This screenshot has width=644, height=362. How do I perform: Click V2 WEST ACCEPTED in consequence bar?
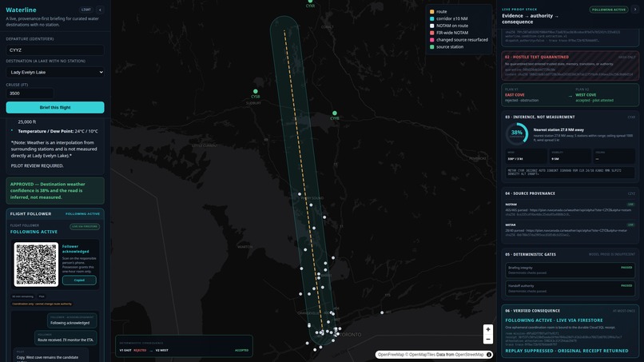(x=201, y=351)
